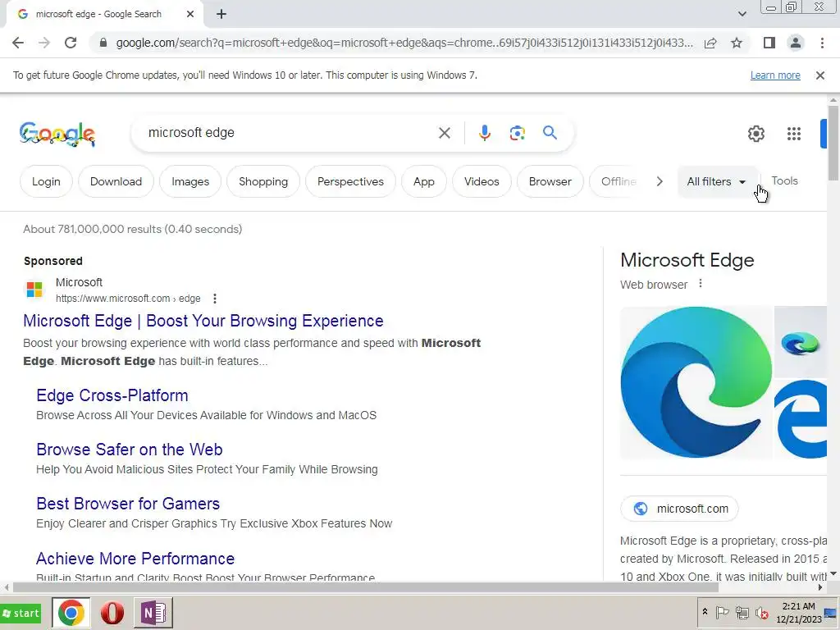The image size is (840, 630).
Task: Open Google apps grid
Action: tap(794, 134)
